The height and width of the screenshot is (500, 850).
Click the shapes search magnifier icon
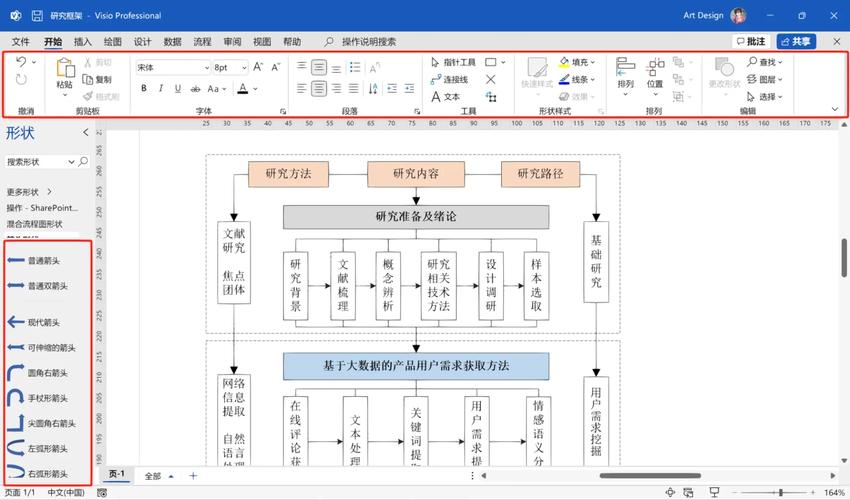tap(83, 162)
